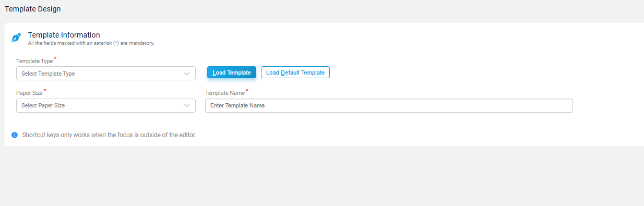The image size is (644, 206).
Task: Click the Template Type field label
Action: pos(34,61)
